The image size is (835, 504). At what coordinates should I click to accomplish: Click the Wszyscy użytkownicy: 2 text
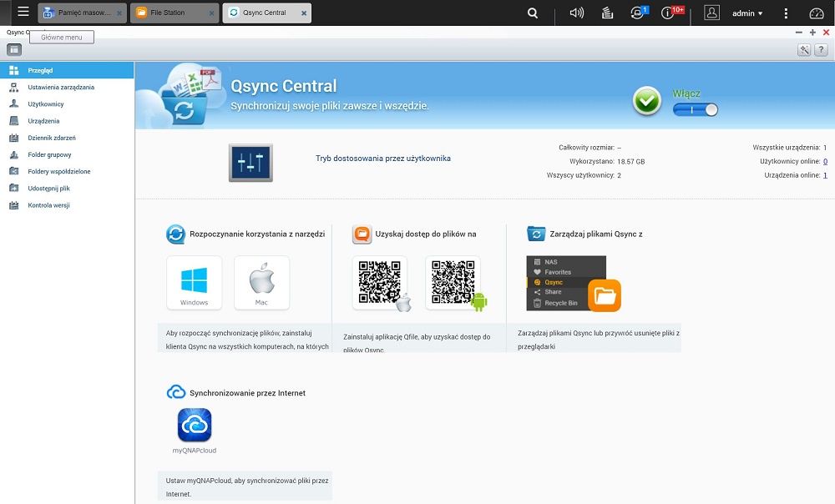tap(584, 175)
